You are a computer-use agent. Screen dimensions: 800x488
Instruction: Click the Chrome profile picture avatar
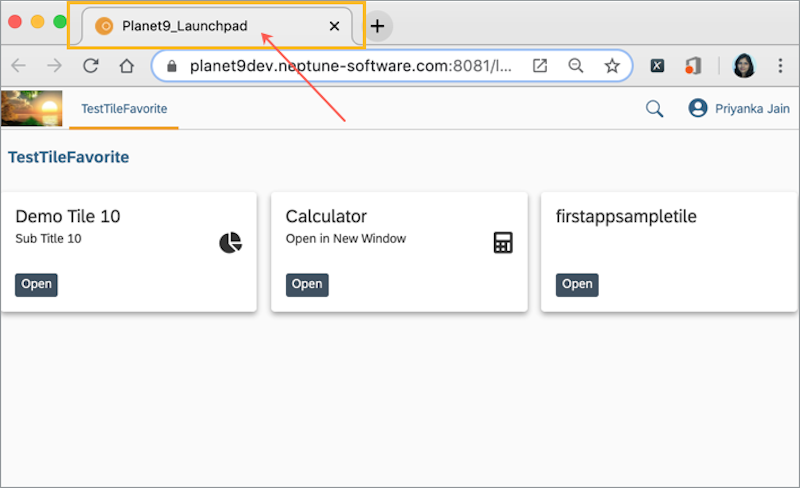pyautogui.click(x=745, y=66)
